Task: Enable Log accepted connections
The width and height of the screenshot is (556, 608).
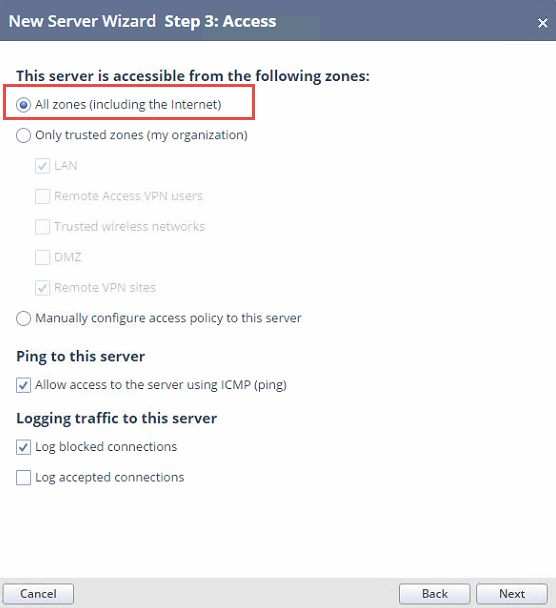Action: 23,478
